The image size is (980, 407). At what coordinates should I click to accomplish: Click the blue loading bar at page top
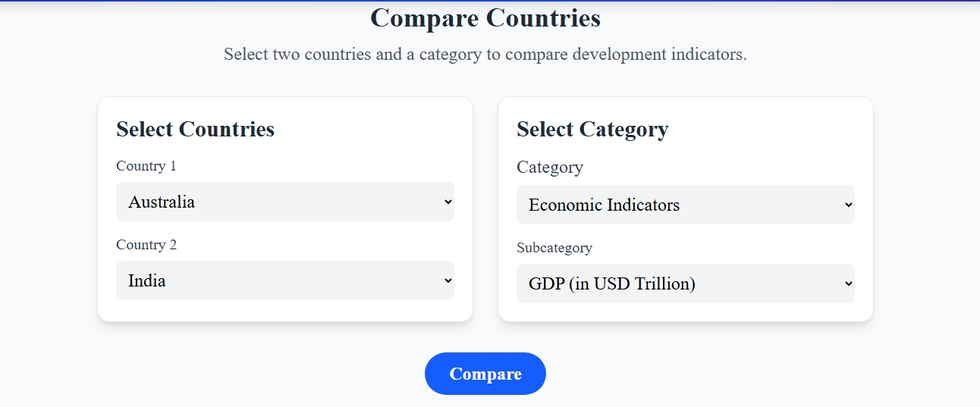(490, 1)
